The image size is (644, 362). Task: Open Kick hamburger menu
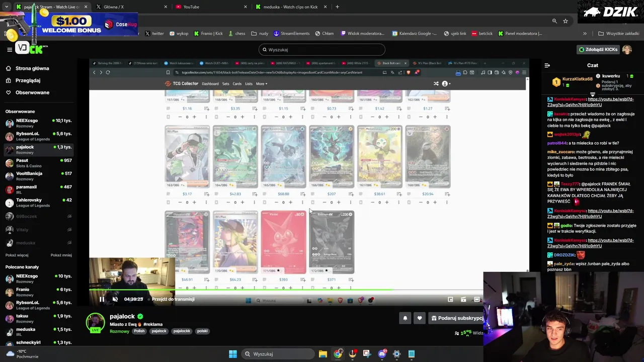[9, 49]
